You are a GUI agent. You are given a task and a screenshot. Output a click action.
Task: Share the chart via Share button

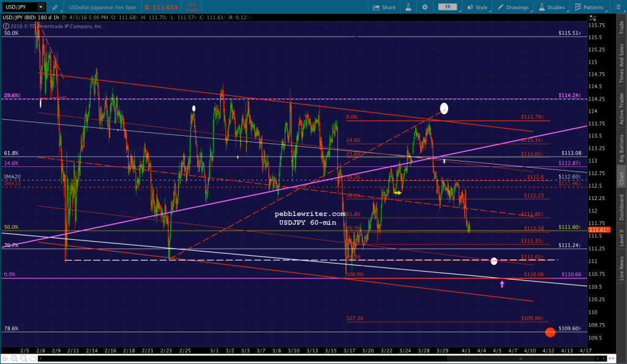point(384,7)
